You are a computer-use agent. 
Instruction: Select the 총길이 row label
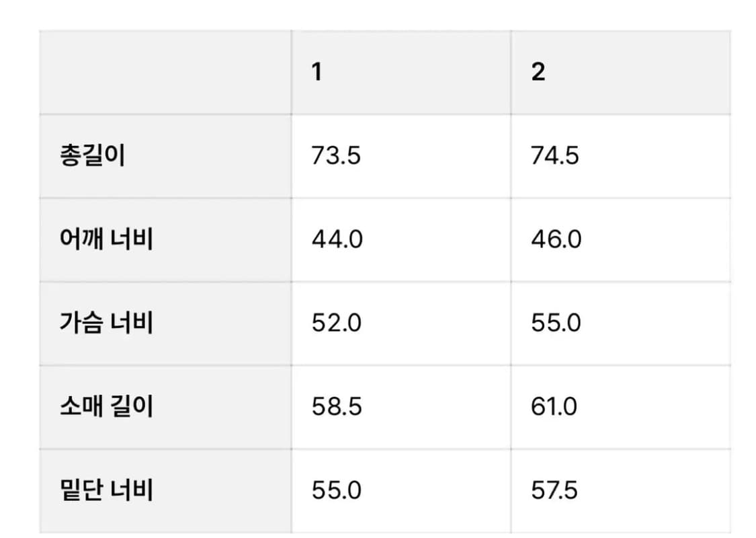[92, 156]
